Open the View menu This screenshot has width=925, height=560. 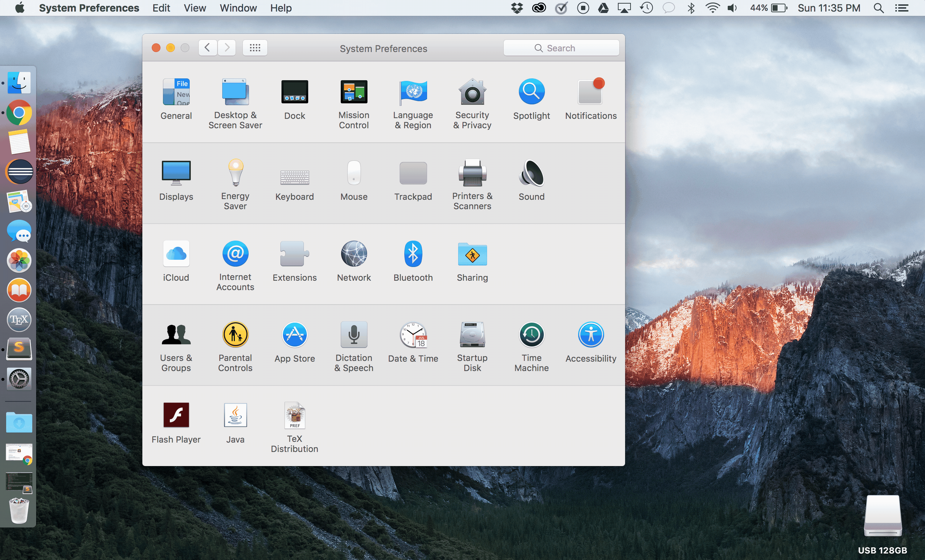coord(195,8)
